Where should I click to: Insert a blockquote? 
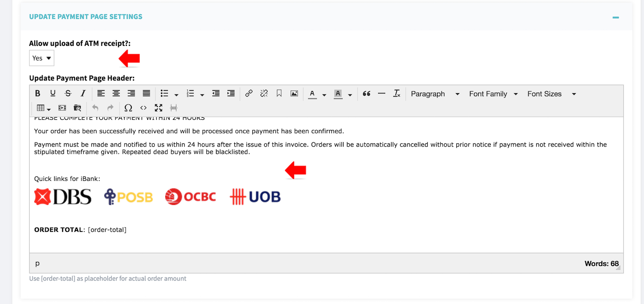366,94
